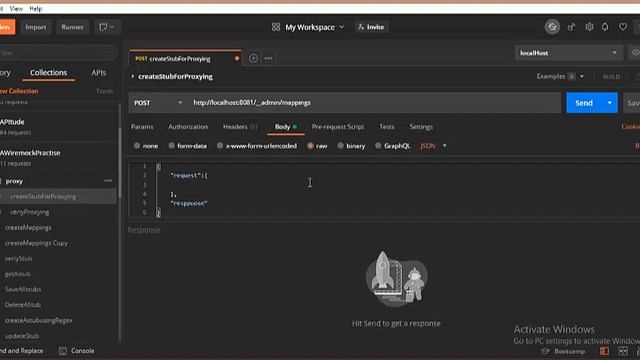The width and height of the screenshot is (640, 360).
Task: Open the verifyProxying request
Action: pyautogui.click(x=29, y=212)
